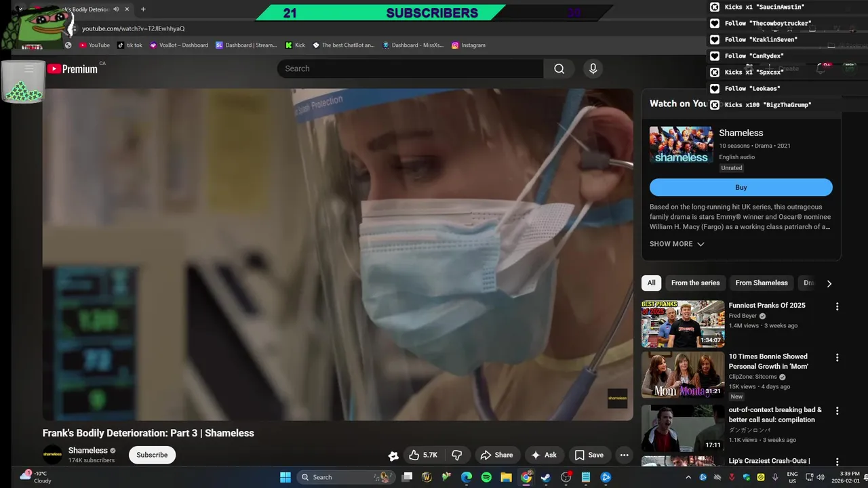This screenshot has width=868, height=488.
Task: Select the From Shameless chip
Action: pyautogui.click(x=762, y=283)
